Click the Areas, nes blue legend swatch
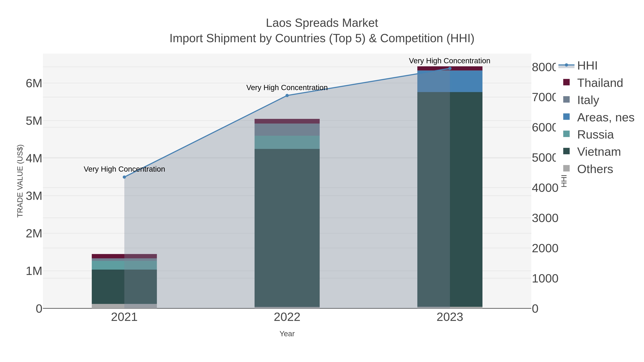 point(566,117)
